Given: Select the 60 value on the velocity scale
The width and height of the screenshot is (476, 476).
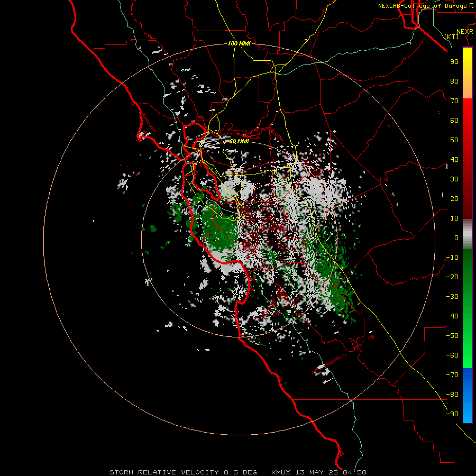Looking at the screenshot, I should [454, 121].
